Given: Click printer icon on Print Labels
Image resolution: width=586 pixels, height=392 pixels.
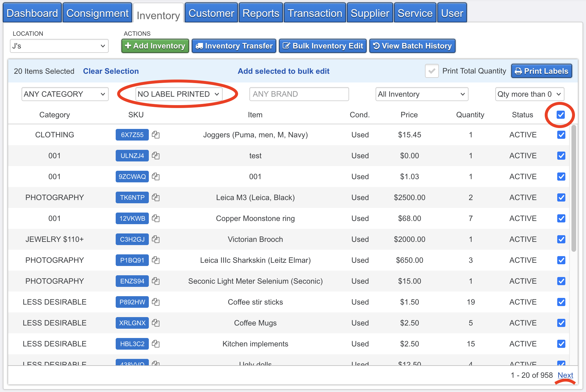Looking at the screenshot, I should pos(518,71).
